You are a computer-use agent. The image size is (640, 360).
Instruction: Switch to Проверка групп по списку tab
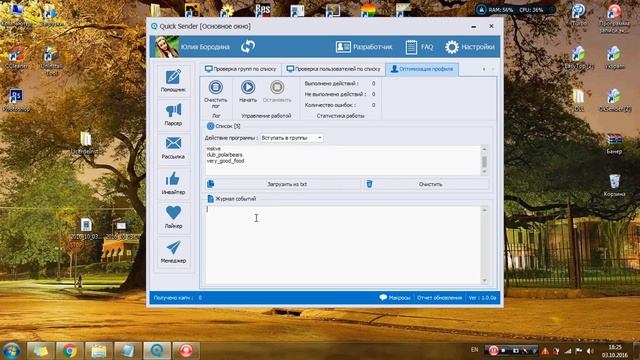(240, 69)
